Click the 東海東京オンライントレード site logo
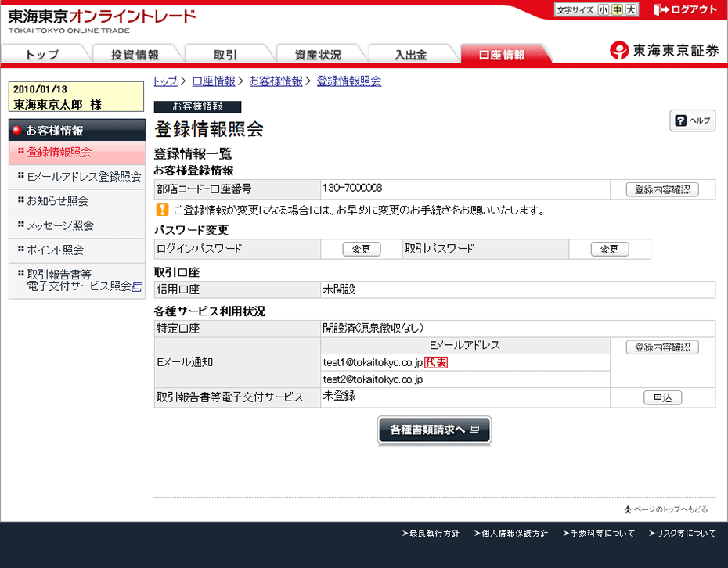 click(102, 21)
